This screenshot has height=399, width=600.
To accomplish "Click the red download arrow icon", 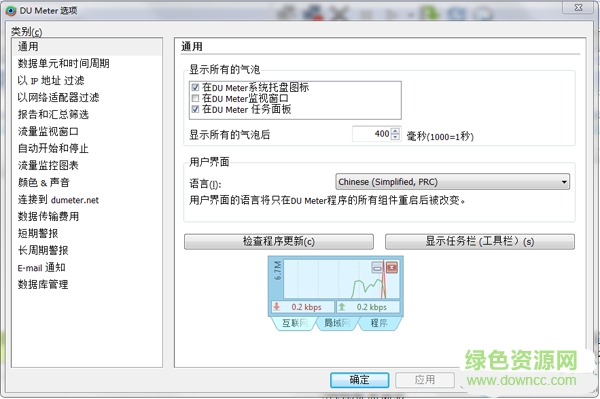I will [277, 306].
